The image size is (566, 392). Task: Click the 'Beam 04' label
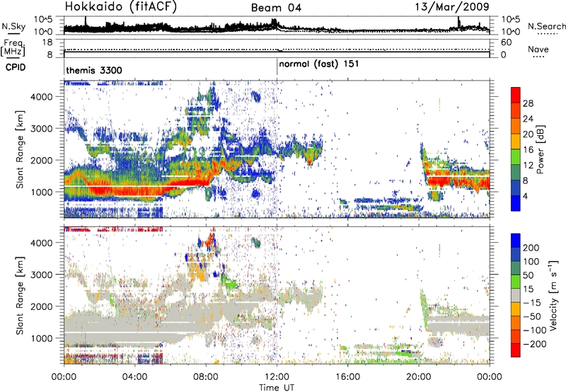coord(276,8)
